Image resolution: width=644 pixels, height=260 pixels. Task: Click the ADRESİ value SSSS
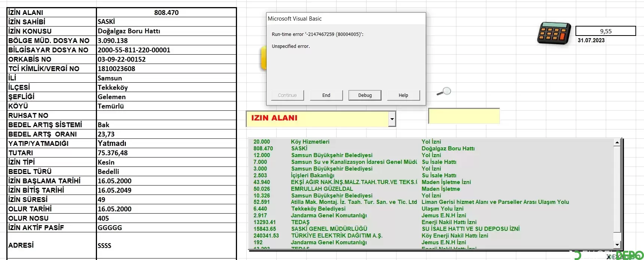pos(166,245)
